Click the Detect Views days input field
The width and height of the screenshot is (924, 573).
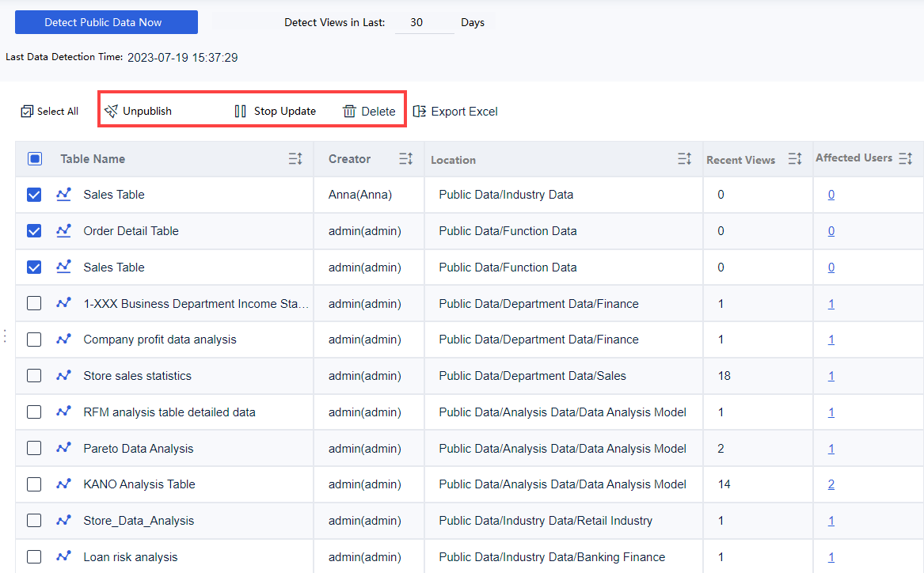click(x=424, y=22)
